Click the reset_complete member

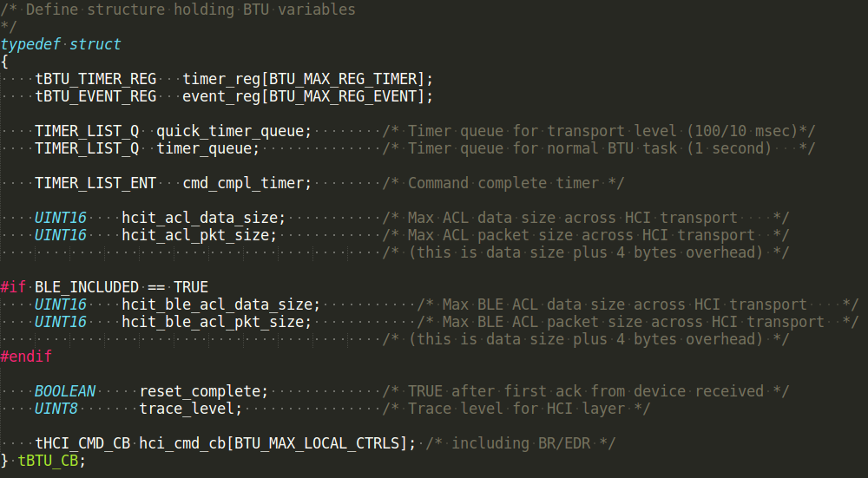(x=200, y=391)
